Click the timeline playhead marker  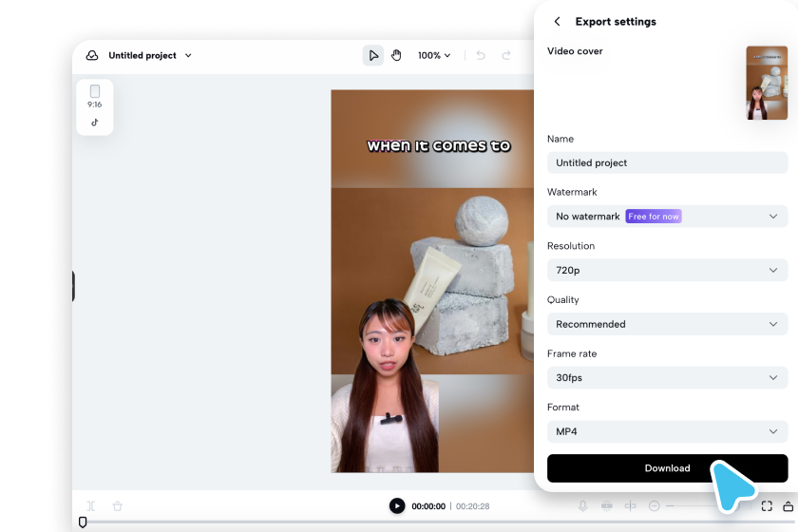click(x=83, y=522)
